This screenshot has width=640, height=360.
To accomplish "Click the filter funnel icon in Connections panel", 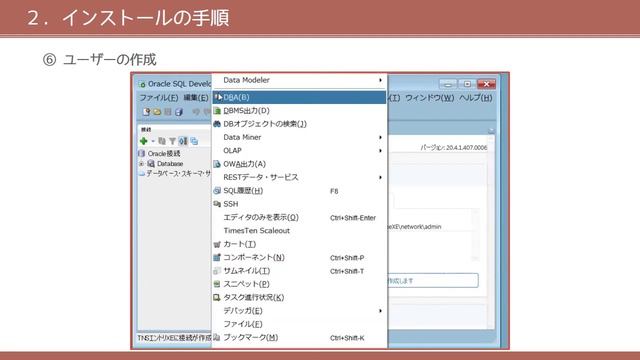I will point(172,141).
